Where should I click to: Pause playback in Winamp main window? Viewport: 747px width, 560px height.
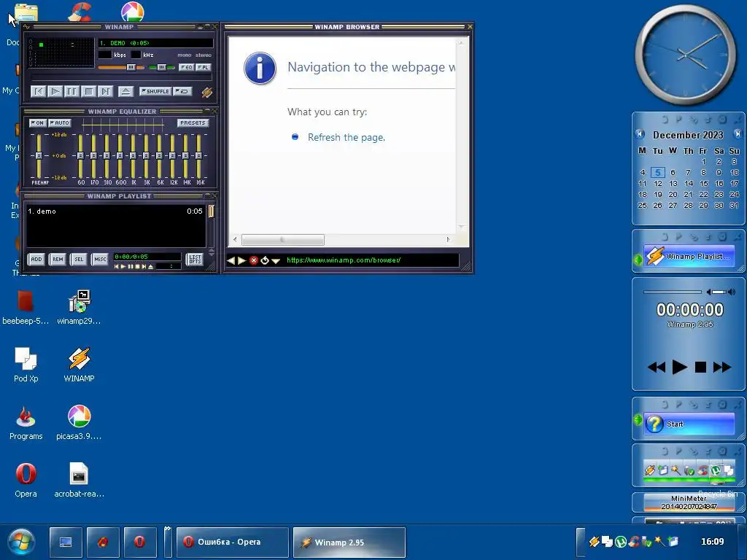[x=71, y=91]
